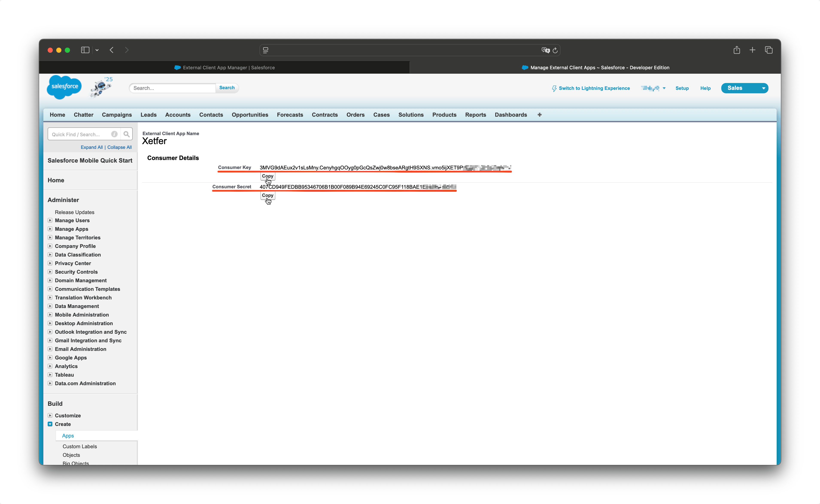820x504 pixels.
Task: Open the Opportunities tab
Action: point(250,115)
